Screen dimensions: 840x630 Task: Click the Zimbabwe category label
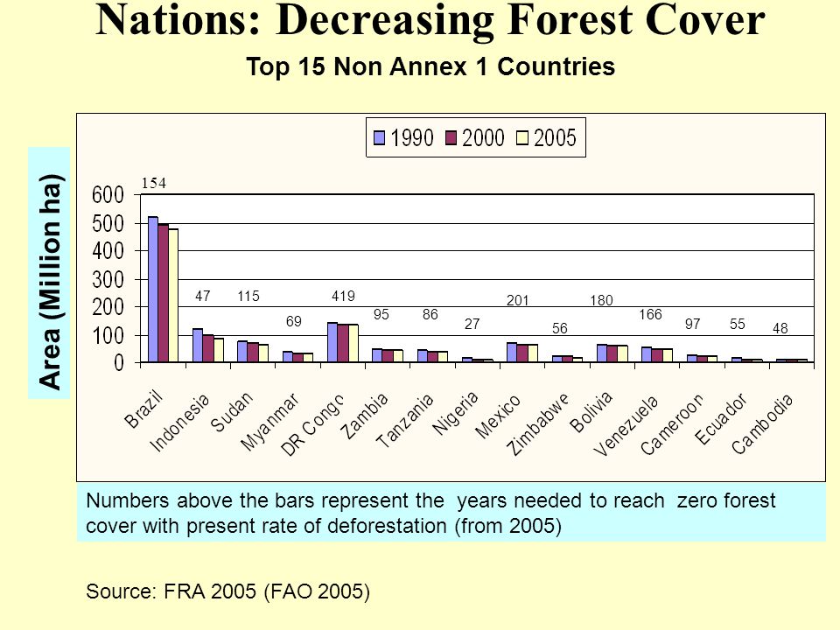click(x=537, y=424)
